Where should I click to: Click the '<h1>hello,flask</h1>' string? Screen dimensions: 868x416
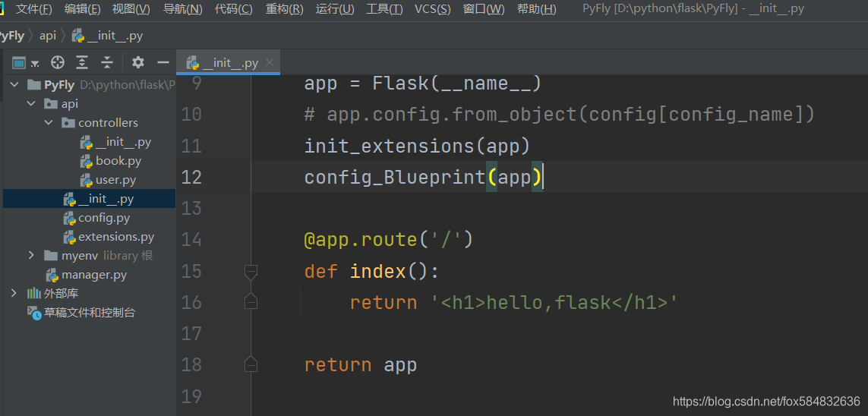pyautogui.click(x=554, y=303)
